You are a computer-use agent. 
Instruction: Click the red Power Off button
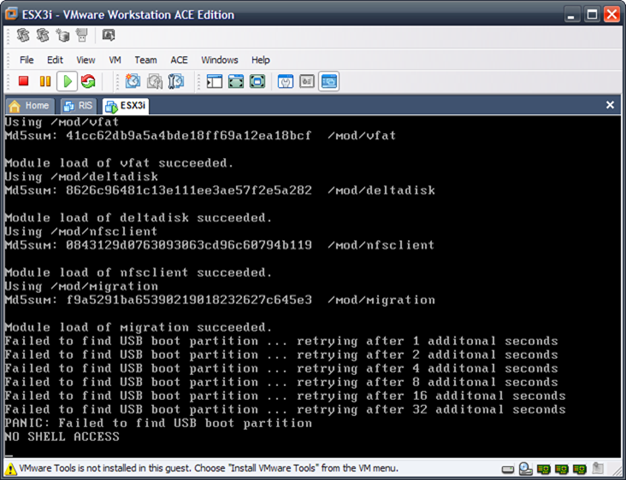[x=24, y=82]
